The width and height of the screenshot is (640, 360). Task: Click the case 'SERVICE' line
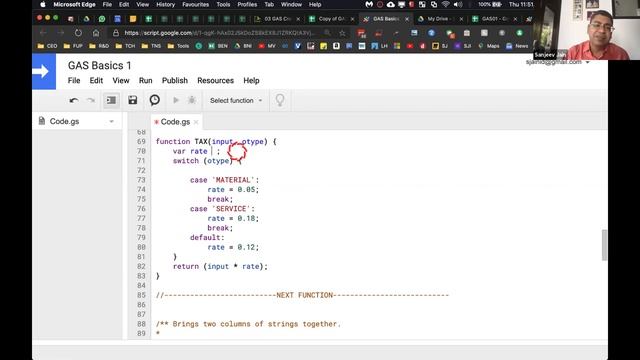(222, 209)
